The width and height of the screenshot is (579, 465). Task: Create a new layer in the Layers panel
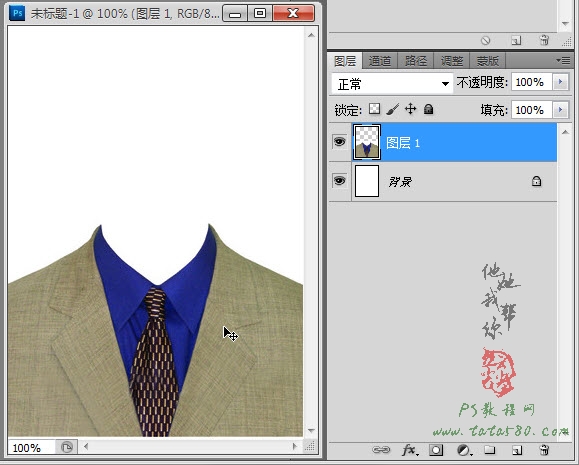[x=517, y=450]
